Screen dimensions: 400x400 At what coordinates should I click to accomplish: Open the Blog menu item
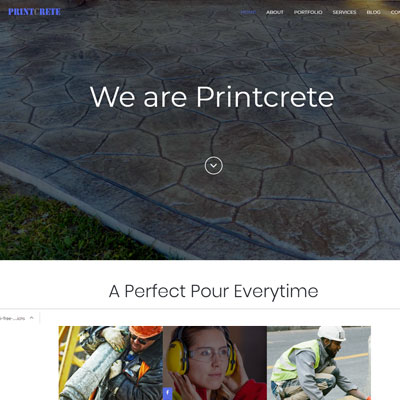(373, 12)
